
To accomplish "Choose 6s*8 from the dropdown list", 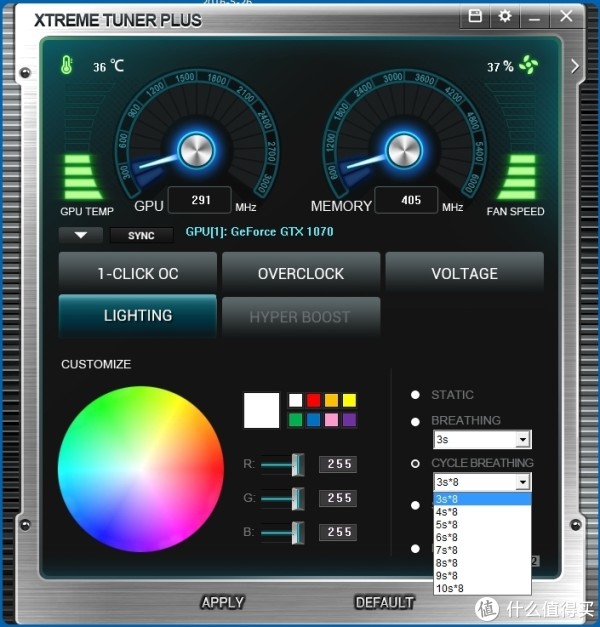I will pyautogui.click(x=482, y=537).
